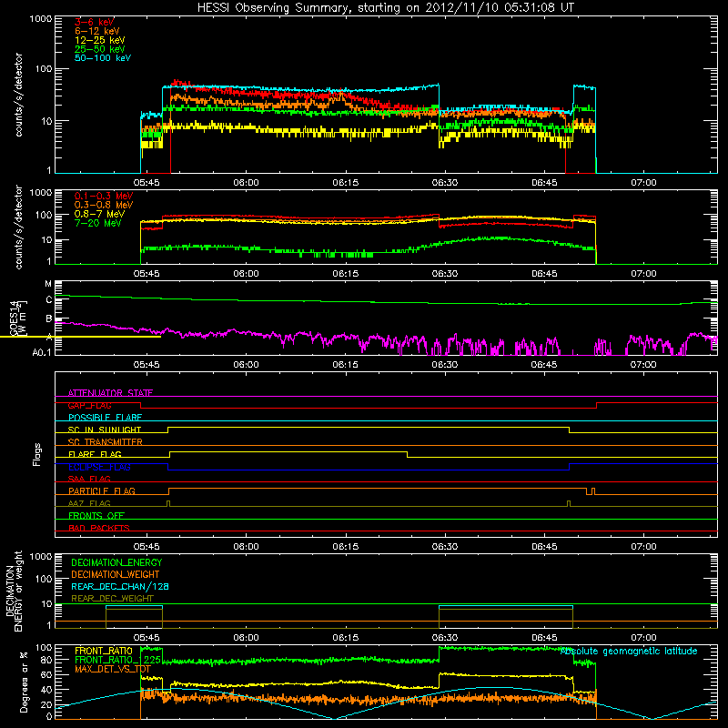Click the GOES14 axis title
728x728 pixels.
pos(14,318)
